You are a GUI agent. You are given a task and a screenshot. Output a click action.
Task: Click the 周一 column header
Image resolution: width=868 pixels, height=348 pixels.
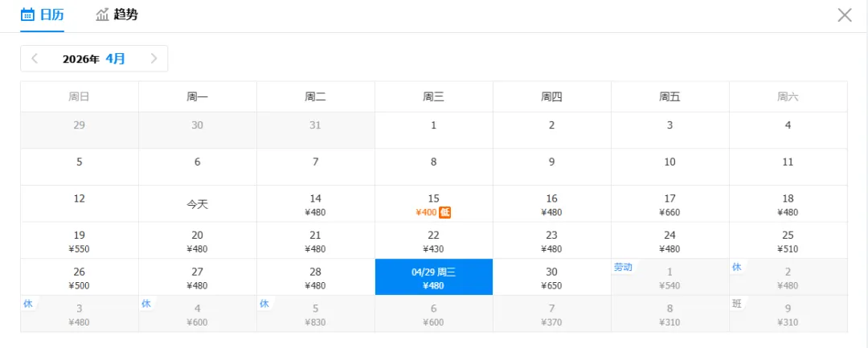[x=198, y=96]
